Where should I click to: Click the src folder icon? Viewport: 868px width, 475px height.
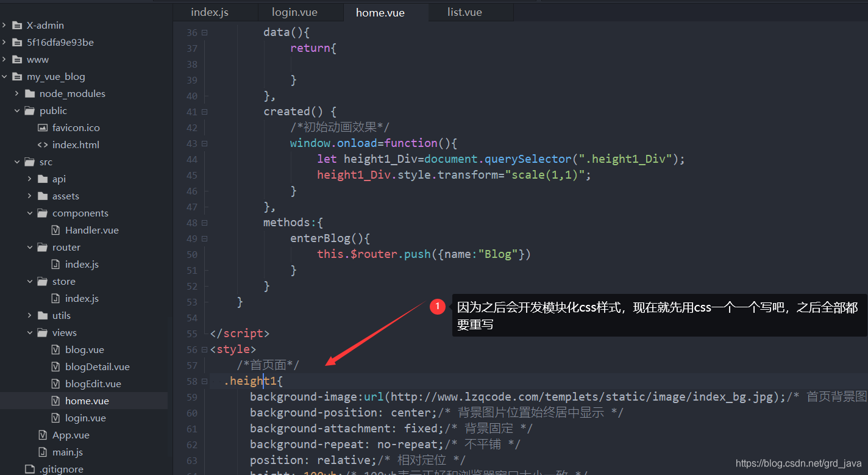pos(30,162)
